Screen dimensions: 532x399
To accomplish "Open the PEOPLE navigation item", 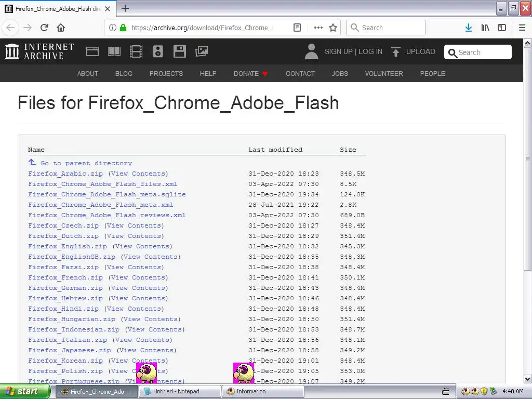I will tap(433, 74).
